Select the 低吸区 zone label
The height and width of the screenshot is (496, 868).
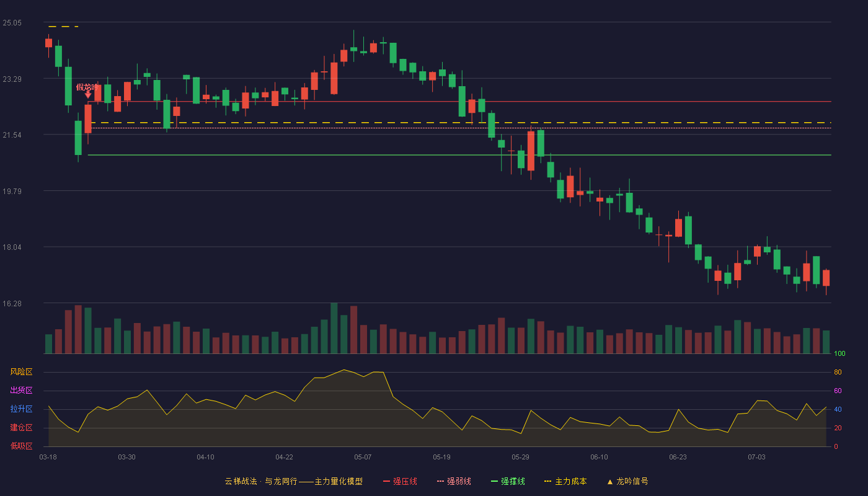(21, 446)
